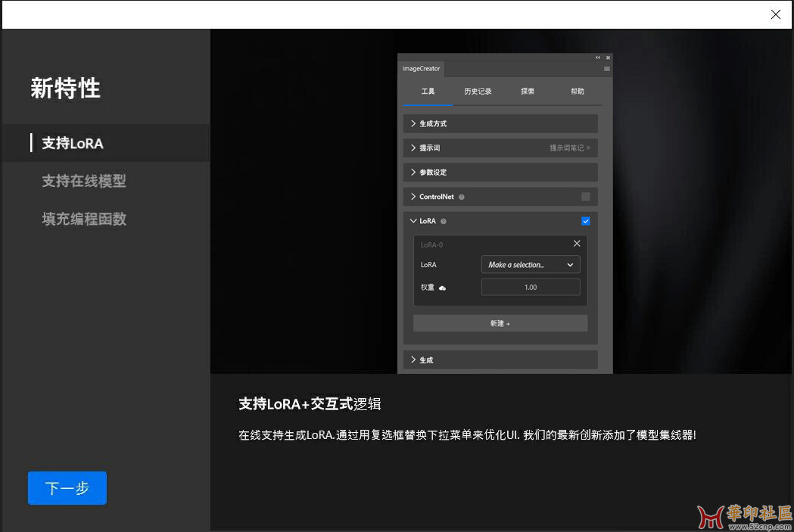Click the LoRA help info icon

point(444,221)
